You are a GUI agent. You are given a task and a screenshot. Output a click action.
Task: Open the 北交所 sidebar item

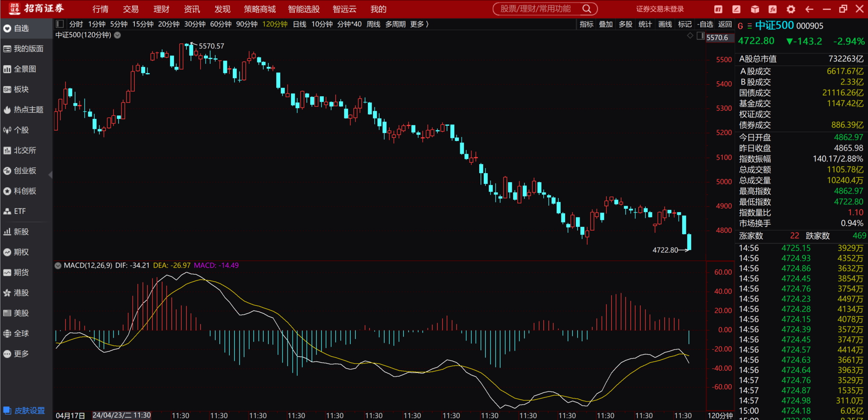coord(26,151)
